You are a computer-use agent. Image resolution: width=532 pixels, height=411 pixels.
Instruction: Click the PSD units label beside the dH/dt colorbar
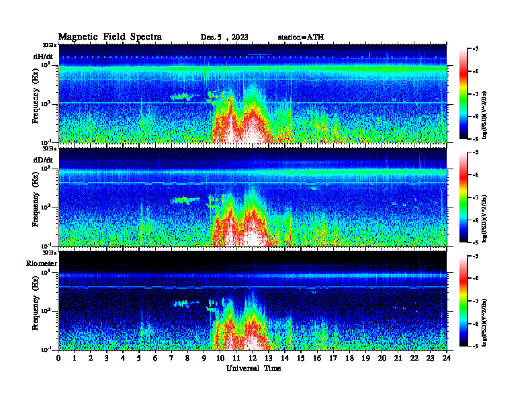pos(485,115)
